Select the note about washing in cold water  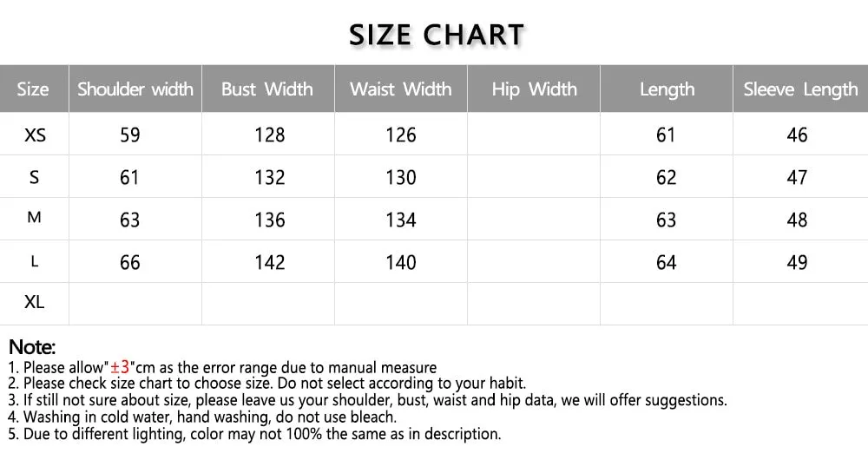pyautogui.click(x=202, y=417)
